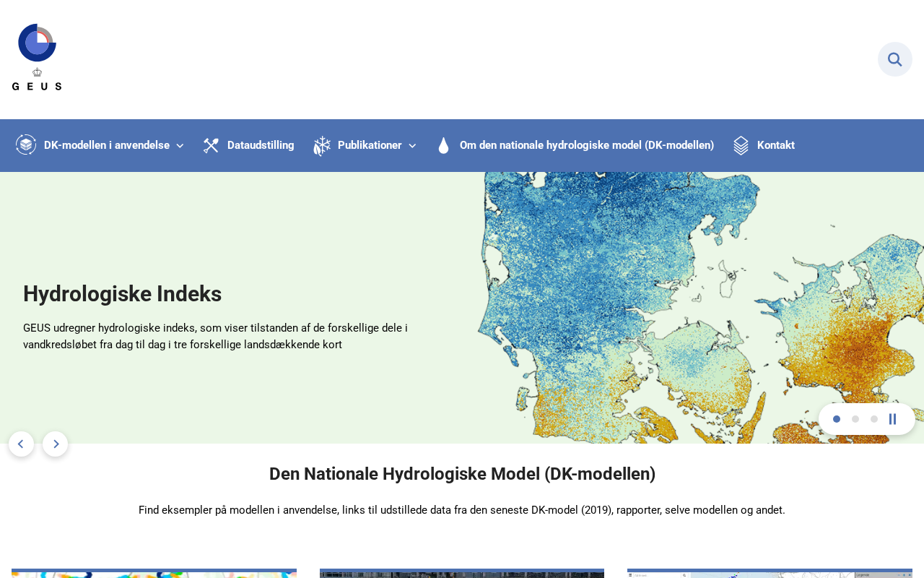Click the shovel and pick Dataudstilling icon
The height and width of the screenshot is (578, 924).
pos(211,145)
